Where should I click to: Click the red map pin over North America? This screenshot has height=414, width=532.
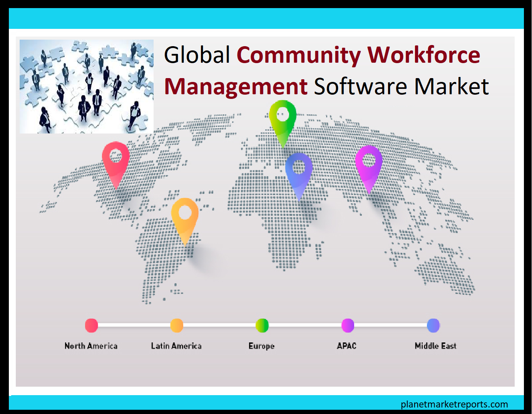point(116,165)
